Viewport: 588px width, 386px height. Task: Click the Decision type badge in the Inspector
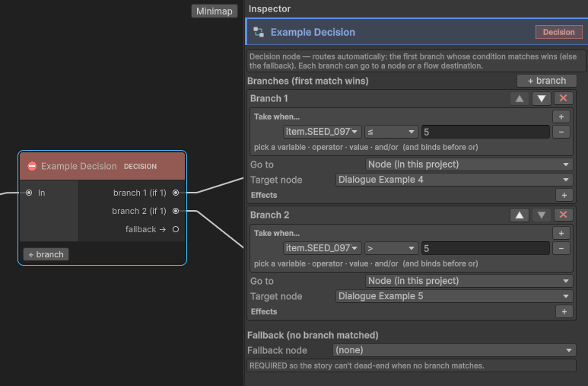[558, 32]
